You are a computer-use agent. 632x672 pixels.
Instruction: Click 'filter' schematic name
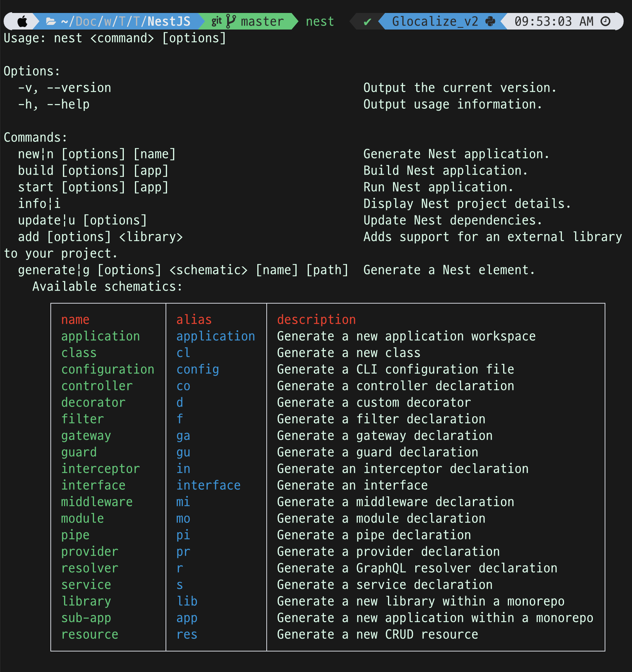coord(82,419)
